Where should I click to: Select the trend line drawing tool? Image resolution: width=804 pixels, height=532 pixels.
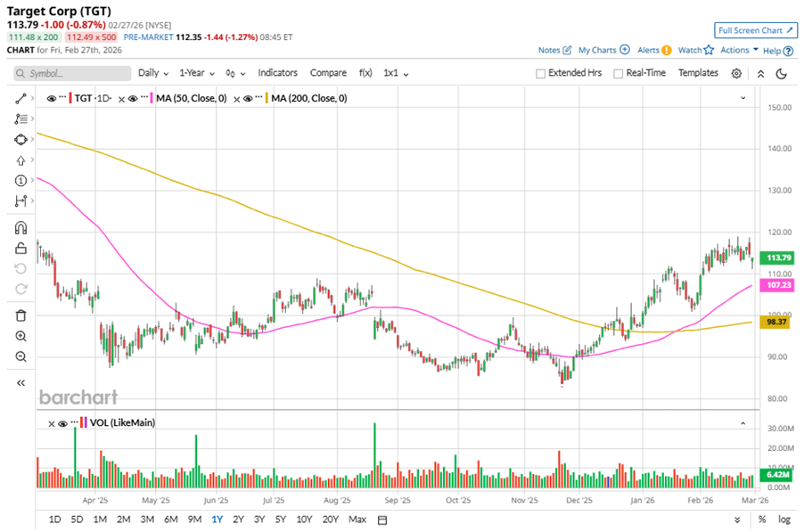tap(21, 98)
